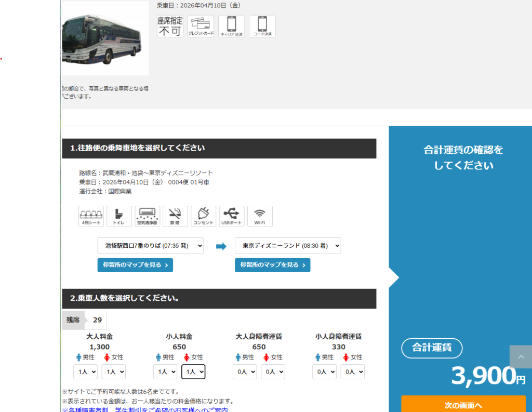Click the クレジットカード payment icon
The height and width of the screenshot is (412, 532).
[201, 26]
